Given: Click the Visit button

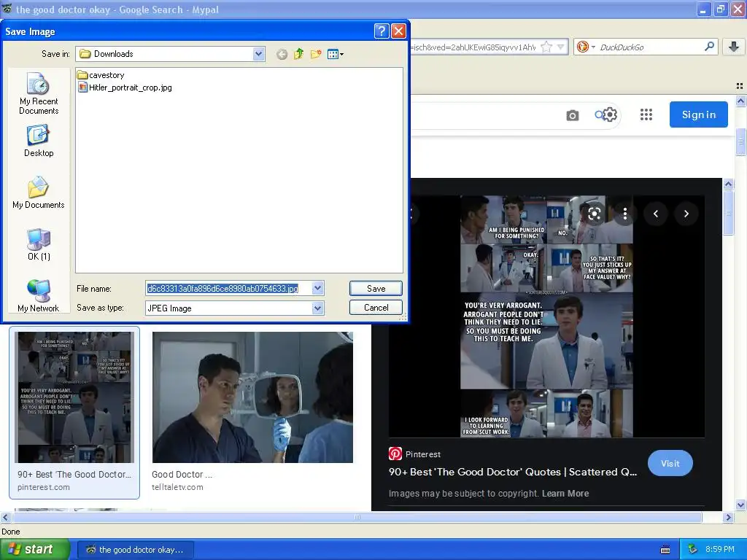Looking at the screenshot, I should 670,463.
